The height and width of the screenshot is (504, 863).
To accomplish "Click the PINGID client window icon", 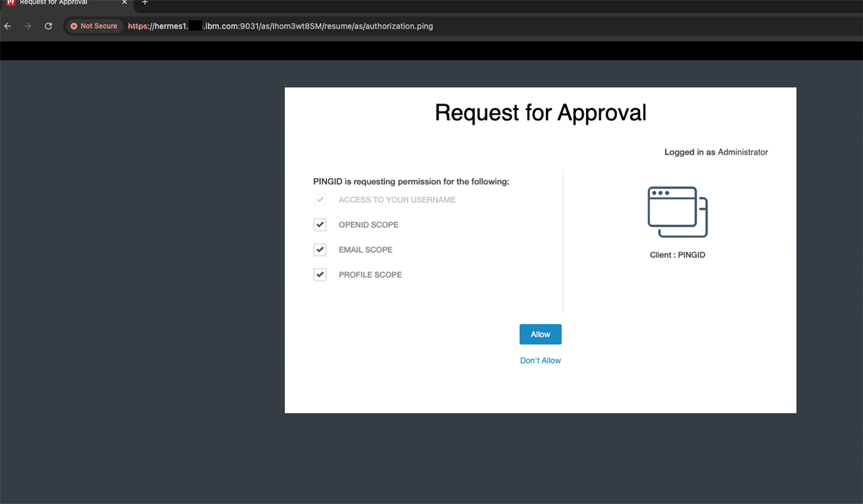I will (677, 211).
